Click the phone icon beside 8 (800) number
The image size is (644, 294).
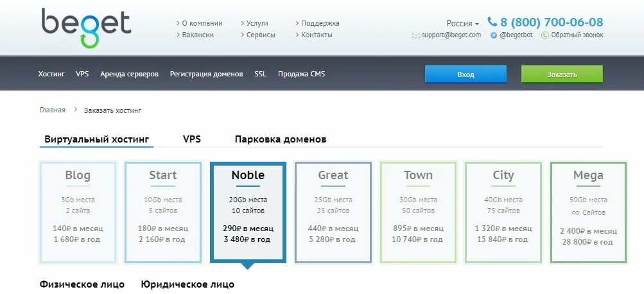tap(492, 21)
